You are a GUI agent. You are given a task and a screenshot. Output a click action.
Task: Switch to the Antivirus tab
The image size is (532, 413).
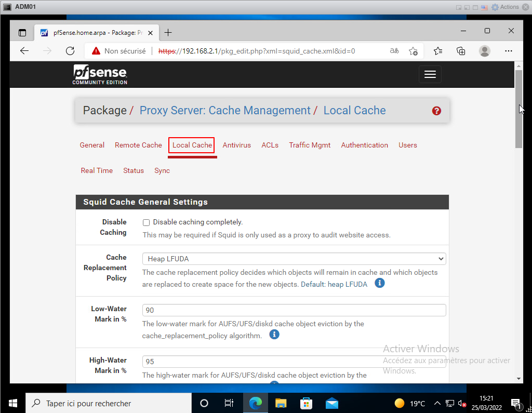[236, 145]
